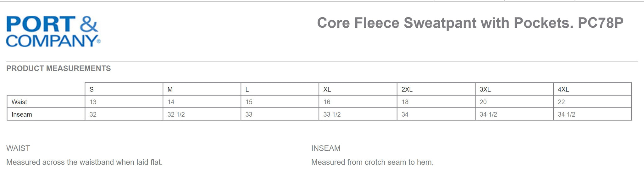
Task: Click the INSEAM definition heading
Action: (326, 148)
